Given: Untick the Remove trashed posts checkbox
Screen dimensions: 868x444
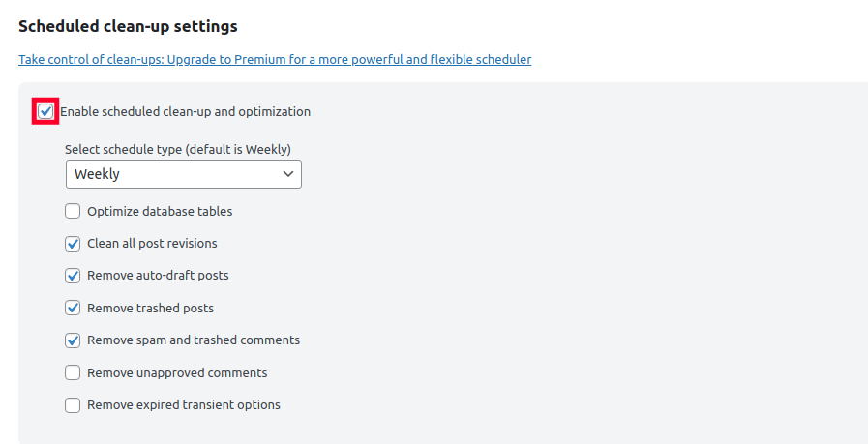Looking at the screenshot, I should (x=73, y=309).
